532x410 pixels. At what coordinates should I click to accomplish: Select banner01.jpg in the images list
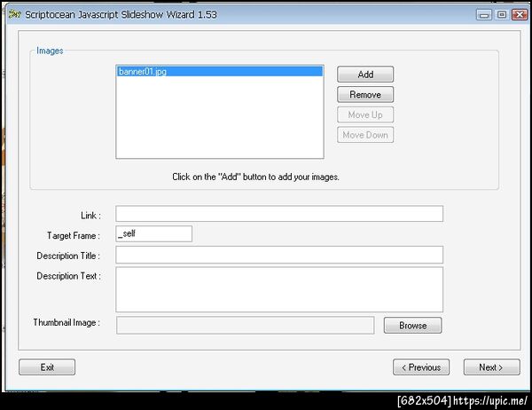point(220,71)
